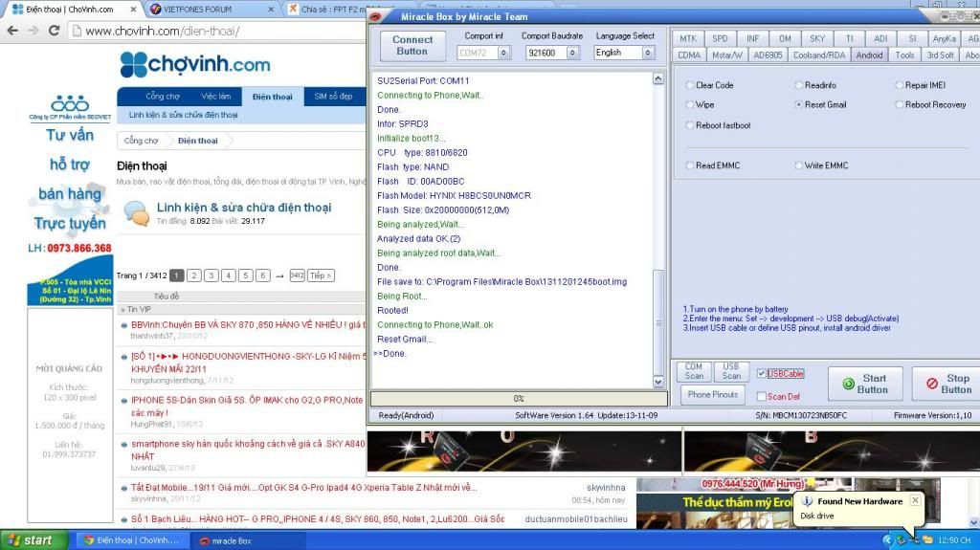Go forward in the browser
980x550 pixels.
[x=33, y=30]
